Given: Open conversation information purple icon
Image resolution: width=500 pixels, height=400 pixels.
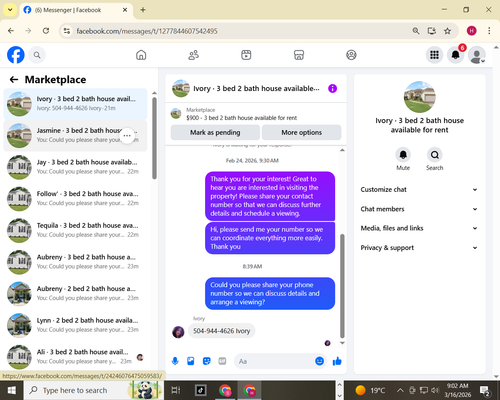Looking at the screenshot, I should pyautogui.click(x=332, y=88).
